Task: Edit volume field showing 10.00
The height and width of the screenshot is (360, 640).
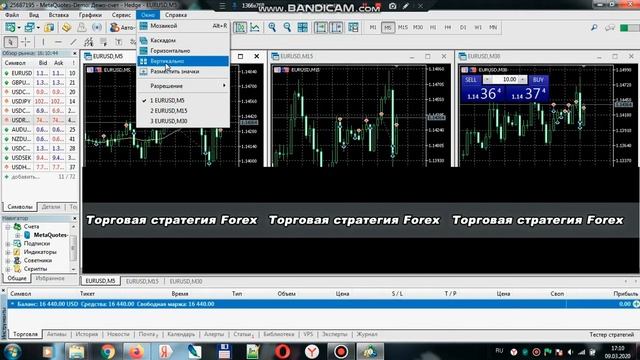Action: (505, 80)
